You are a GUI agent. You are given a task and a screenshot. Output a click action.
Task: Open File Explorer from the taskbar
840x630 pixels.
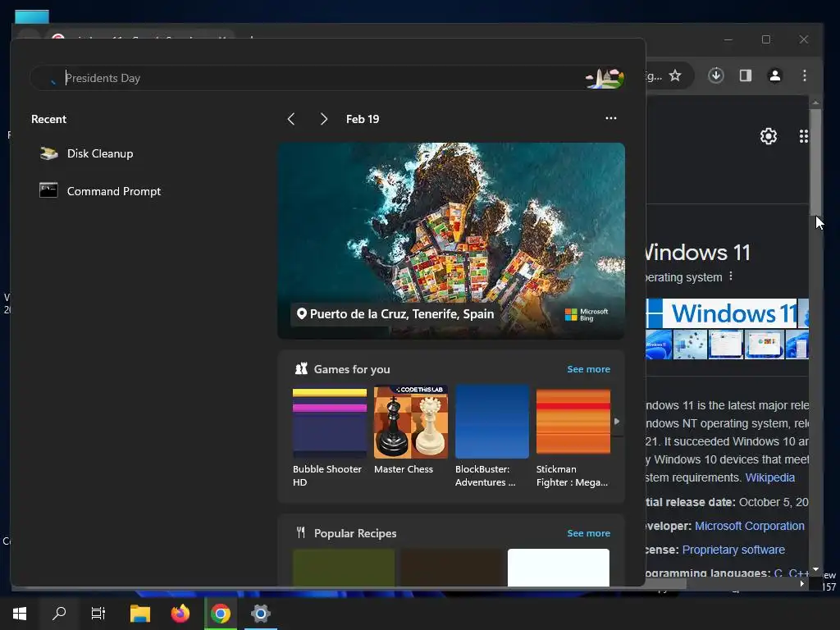(140, 614)
